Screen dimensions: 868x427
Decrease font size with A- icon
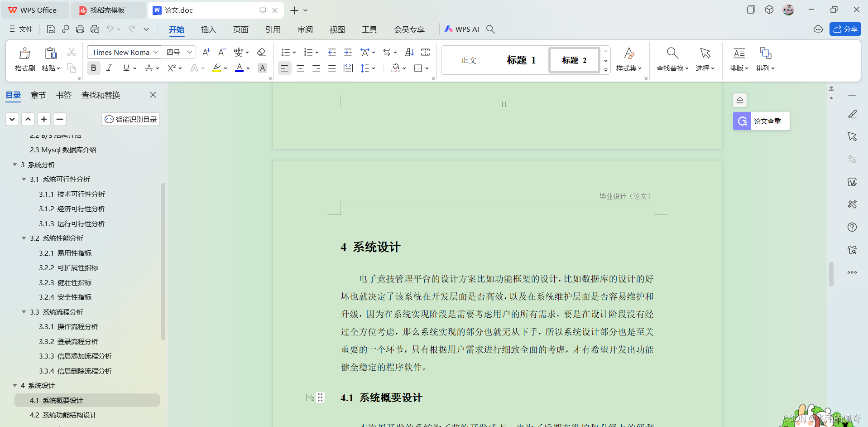[222, 52]
